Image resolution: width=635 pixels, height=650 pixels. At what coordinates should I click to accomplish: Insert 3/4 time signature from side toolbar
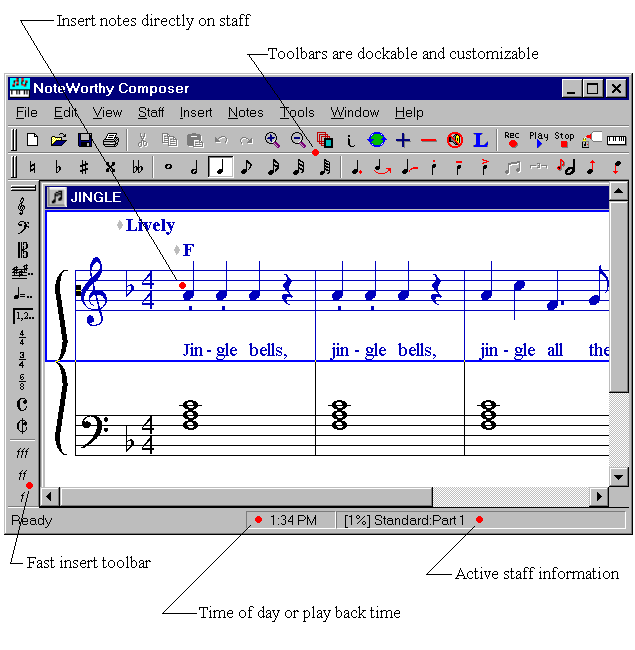click(22, 360)
